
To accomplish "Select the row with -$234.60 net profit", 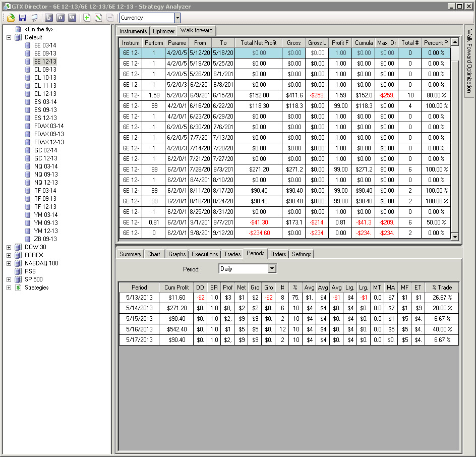I will click(x=285, y=233).
